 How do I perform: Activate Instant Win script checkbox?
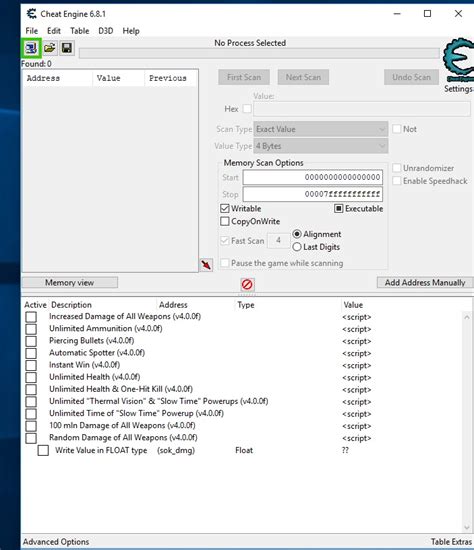click(x=31, y=365)
